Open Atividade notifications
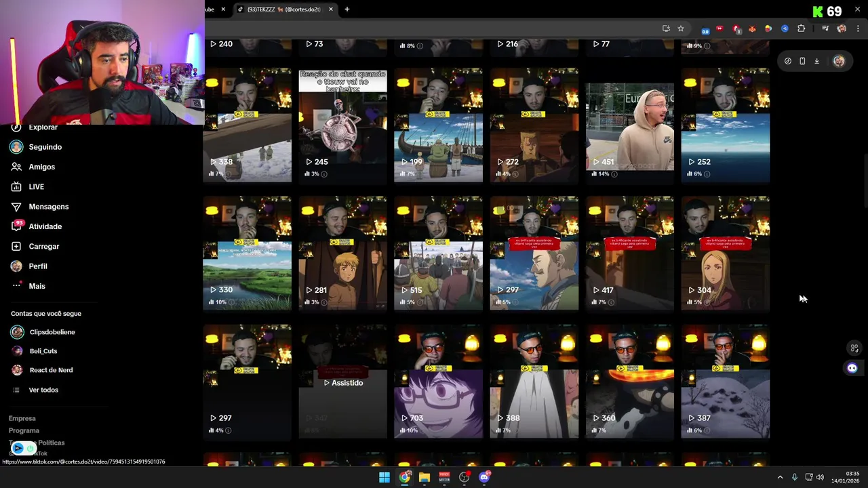Image resolution: width=868 pixels, height=488 pixels. pyautogui.click(x=45, y=226)
